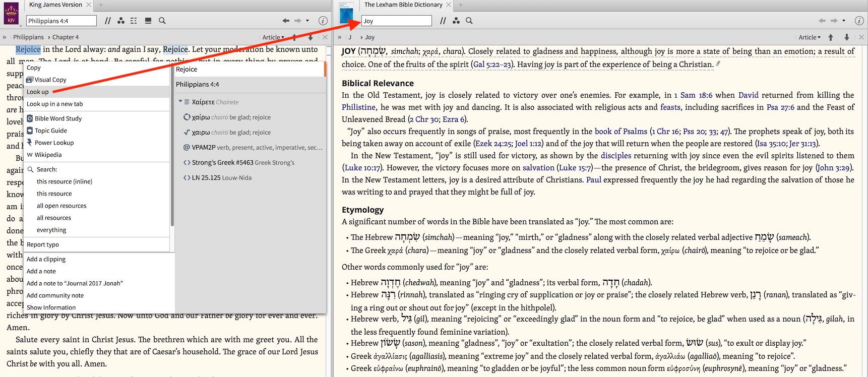Go back in Lexham Bible Dictionary history
The width and height of the screenshot is (868, 377).
[822, 21]
